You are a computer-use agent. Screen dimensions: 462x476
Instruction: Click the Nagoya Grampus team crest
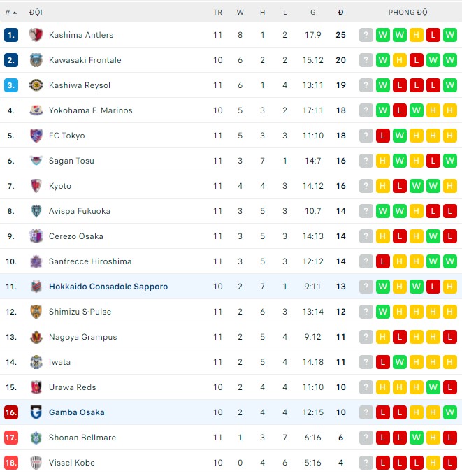pyautogui.click(x=36, y=337)
